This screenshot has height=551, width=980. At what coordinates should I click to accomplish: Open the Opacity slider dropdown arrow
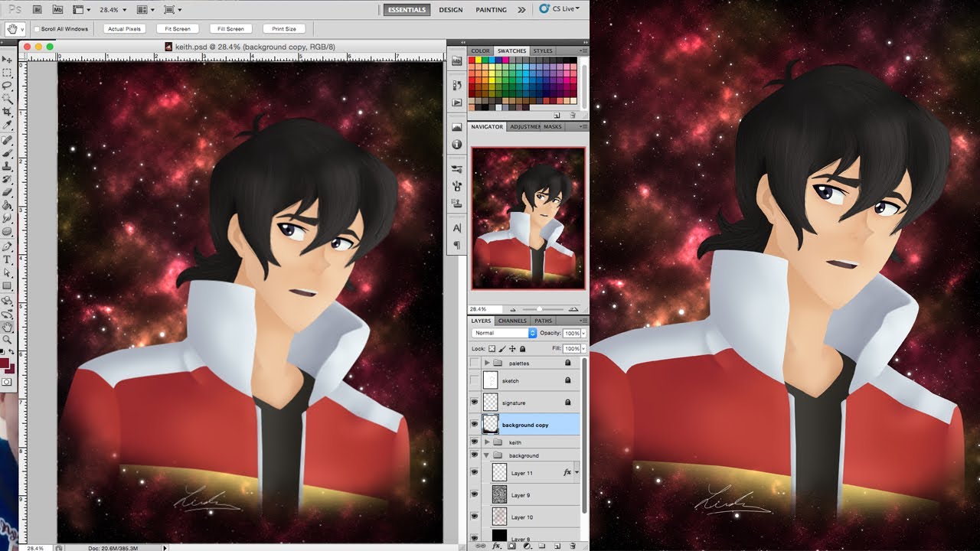pyautogui.click(x=584, y=334)
